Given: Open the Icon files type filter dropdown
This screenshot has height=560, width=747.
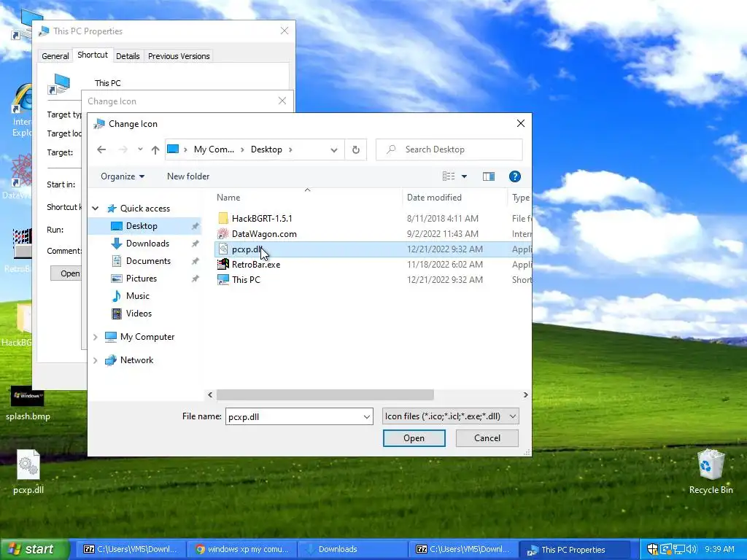Looking at the screenshot, I should pyautogui.click(x=450, y=416).
